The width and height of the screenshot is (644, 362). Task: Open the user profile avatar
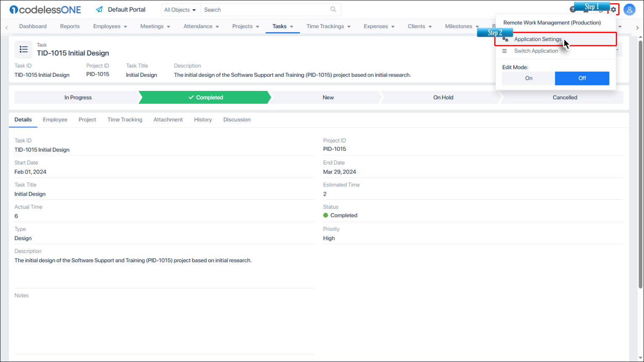(629, 10)
